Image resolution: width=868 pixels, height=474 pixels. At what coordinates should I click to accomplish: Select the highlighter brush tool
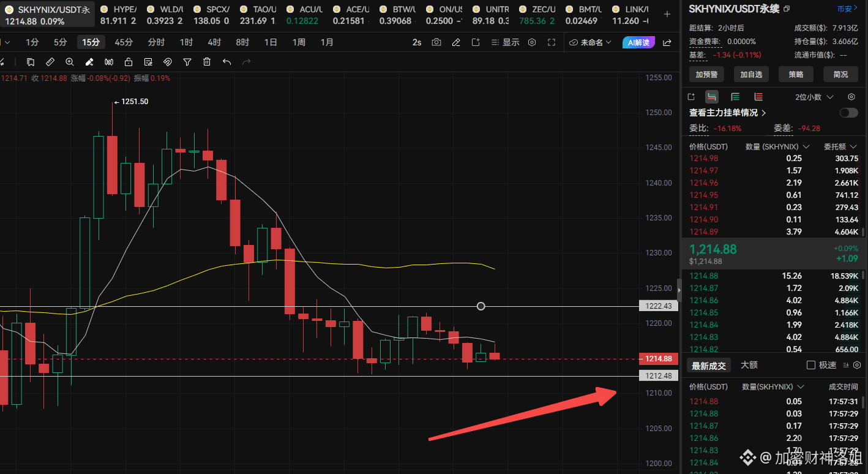(89, 62)
